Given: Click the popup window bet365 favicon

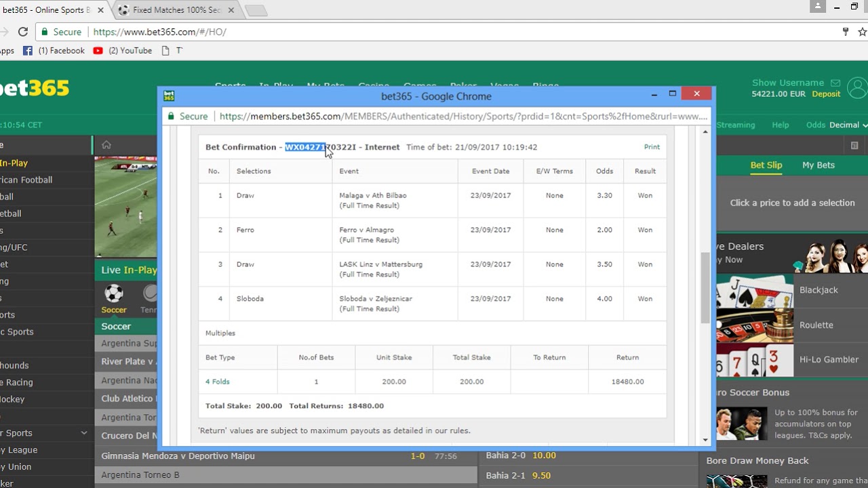Looking at the screenshot, I should click(x=169, y=96).
